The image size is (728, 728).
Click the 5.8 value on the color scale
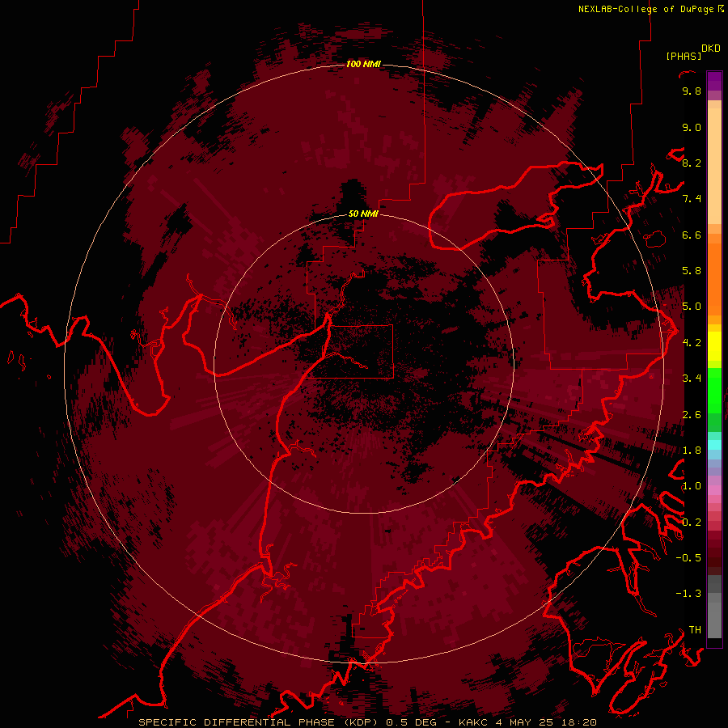[x=692, y=271]
